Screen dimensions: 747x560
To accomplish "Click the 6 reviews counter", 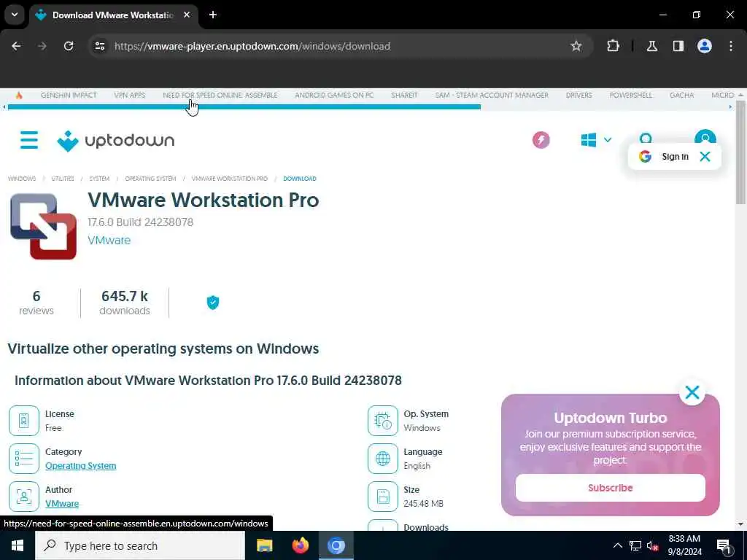I will (x=36, y=303).
